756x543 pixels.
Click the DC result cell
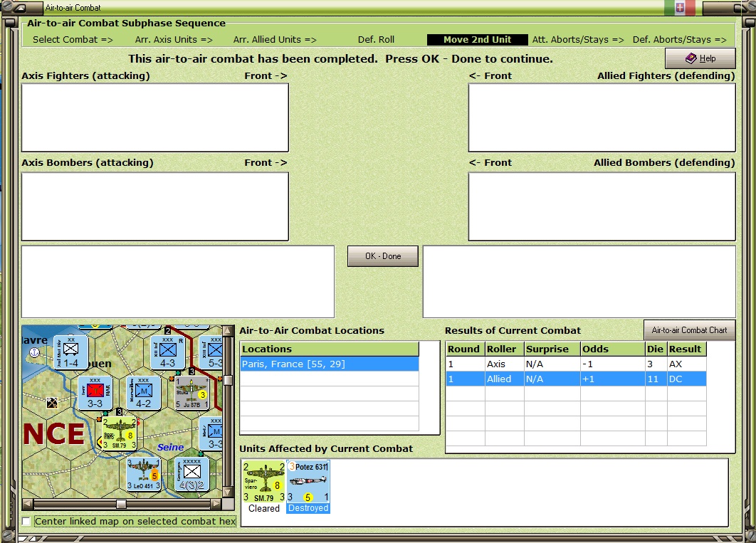(687, 379)
